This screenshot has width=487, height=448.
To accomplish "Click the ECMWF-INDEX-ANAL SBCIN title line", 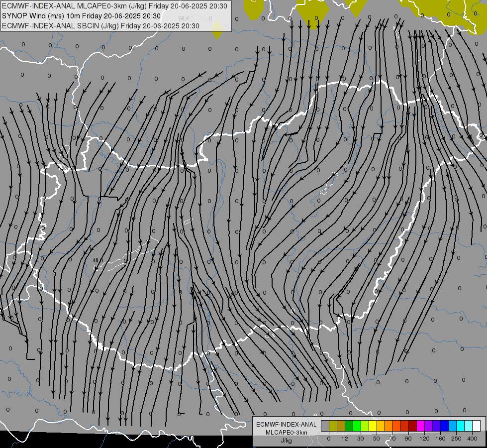I will pos(100,26).
